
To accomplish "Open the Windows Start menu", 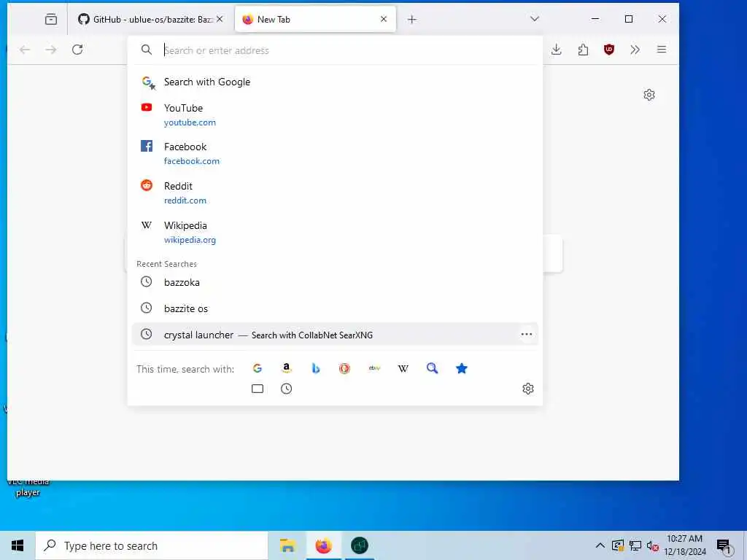I will click(18, 545).
